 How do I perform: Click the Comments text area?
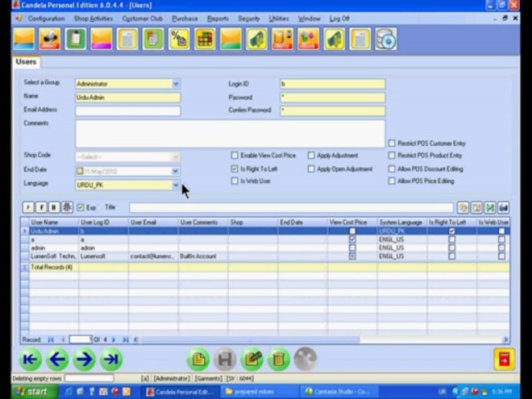point(230,134)
